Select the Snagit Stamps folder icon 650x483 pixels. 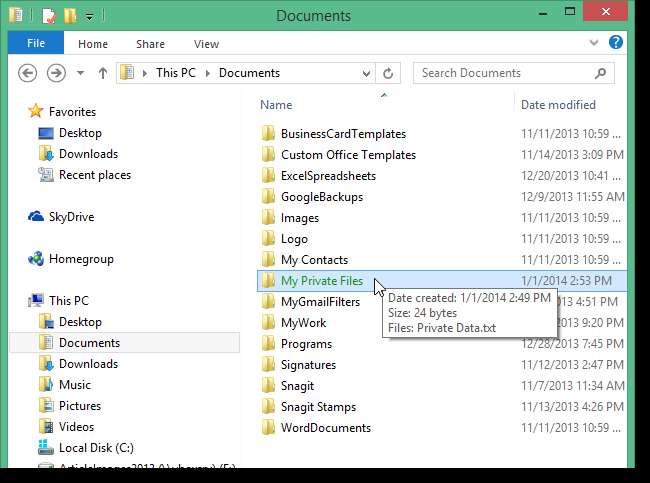[x=268, y=407]
